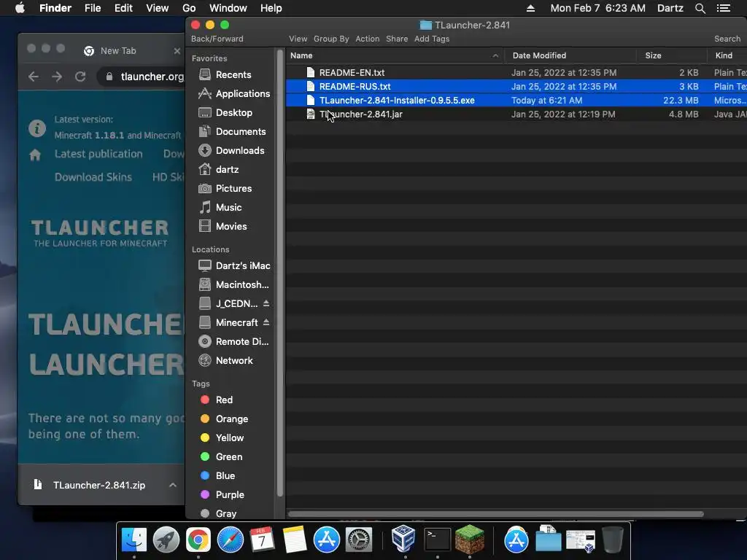Click Add Tags in Finder toolbar
The image size is (747, 560).
coord(432,39)
